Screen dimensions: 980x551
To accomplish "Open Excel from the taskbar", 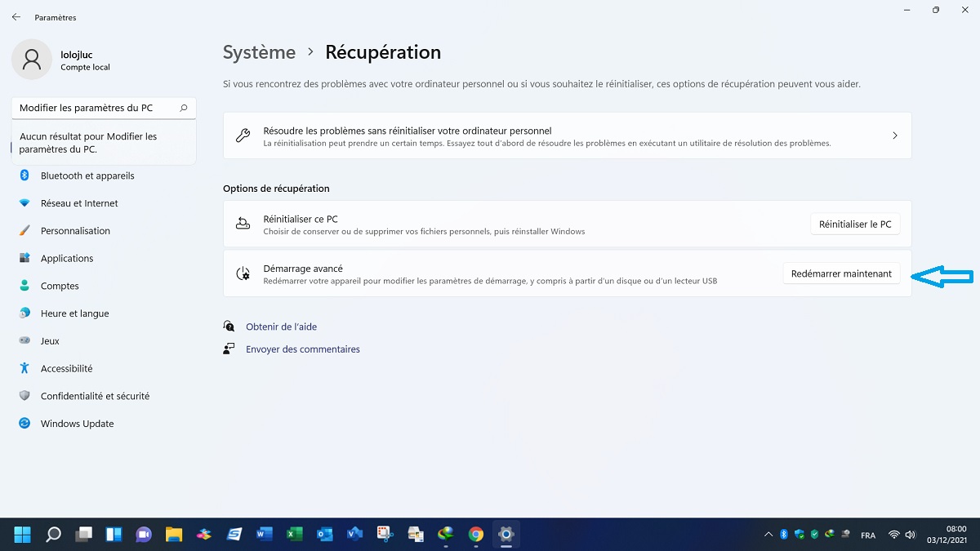I will pyautogui.click(x=294, y=535).
